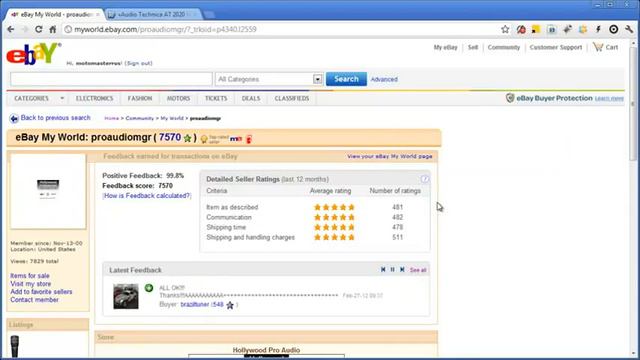The height and width of the screenshot is (360, 640).
Task: Click My eBay link
Action: pos(445,47)
